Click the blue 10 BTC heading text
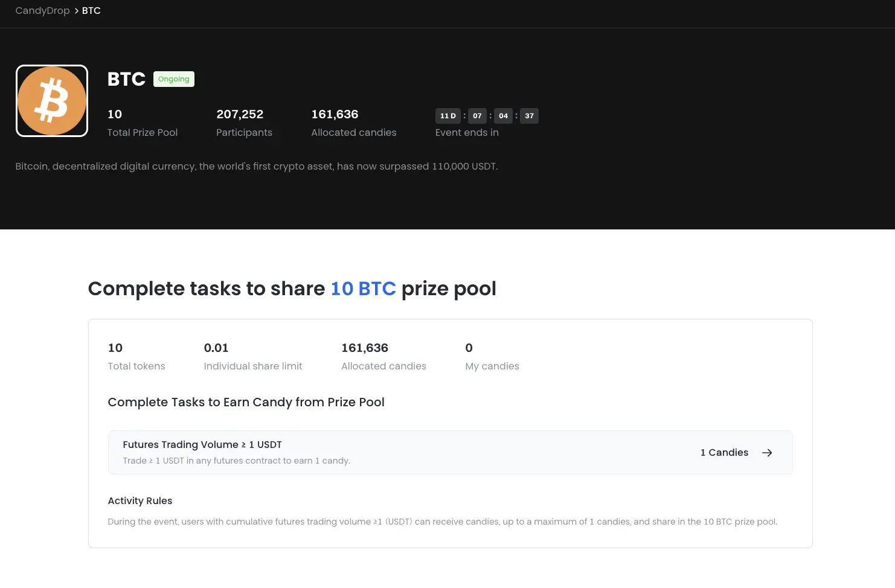This screenshot has width=895, height=588. [363, 289]
